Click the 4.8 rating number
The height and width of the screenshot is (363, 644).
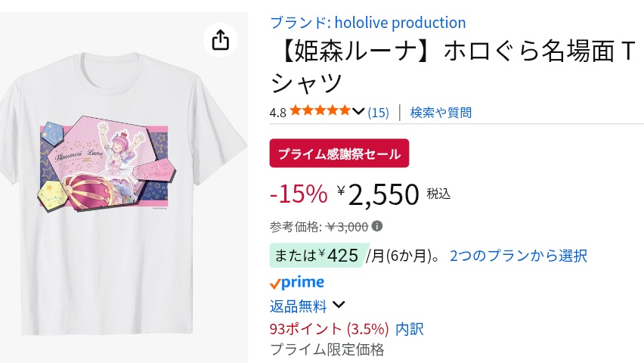click(277, 113)
